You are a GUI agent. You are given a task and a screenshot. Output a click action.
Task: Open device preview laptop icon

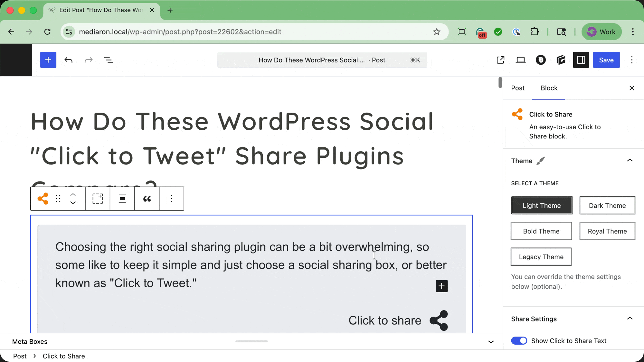click(x=521, y=60)
